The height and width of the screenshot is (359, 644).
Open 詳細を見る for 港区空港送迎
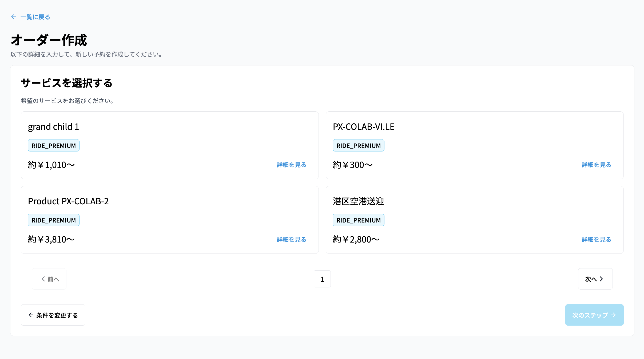click(x=596, y=239)
